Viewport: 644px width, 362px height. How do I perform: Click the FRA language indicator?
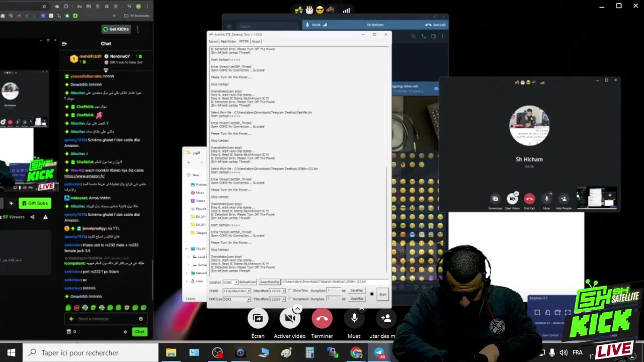(578, 353)
